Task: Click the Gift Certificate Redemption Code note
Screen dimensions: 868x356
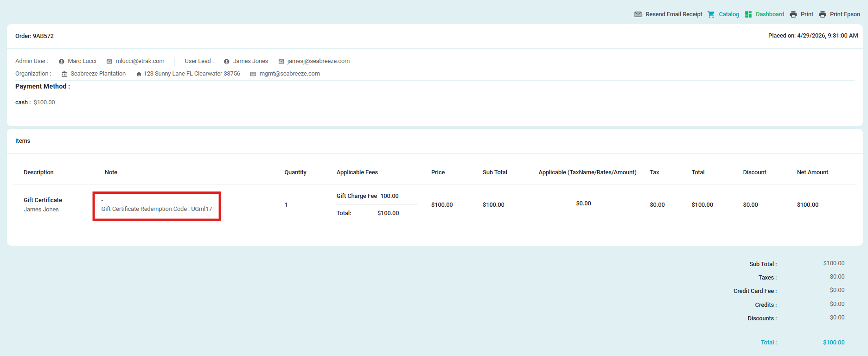Action: click(157, 209)
